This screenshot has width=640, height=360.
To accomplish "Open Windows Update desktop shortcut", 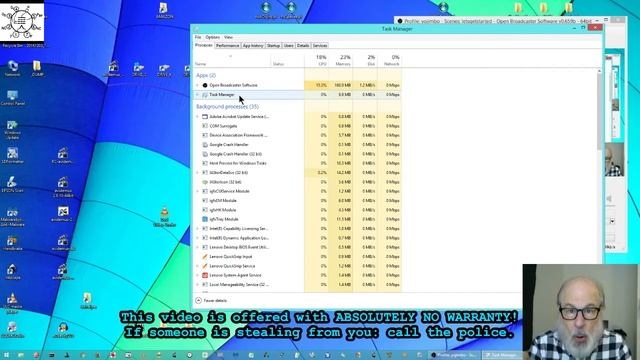I will (x=12, y=130).
